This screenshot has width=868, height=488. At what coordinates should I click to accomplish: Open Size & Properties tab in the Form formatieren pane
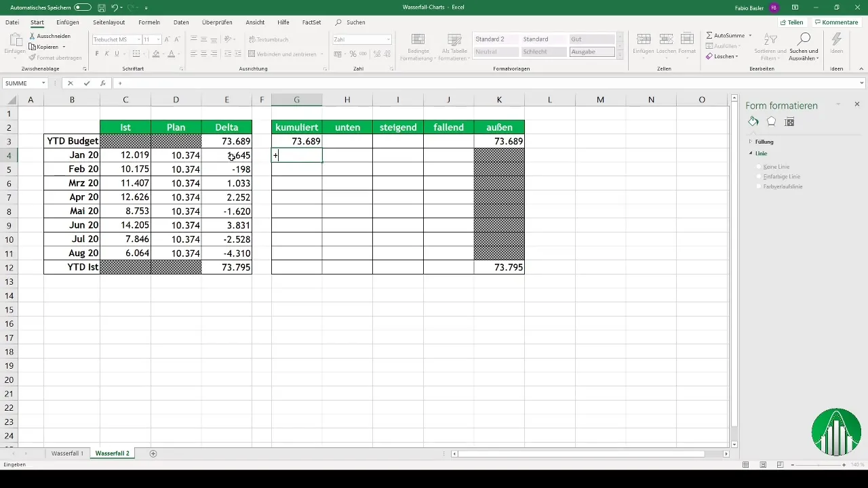click(x=789, y=122)
